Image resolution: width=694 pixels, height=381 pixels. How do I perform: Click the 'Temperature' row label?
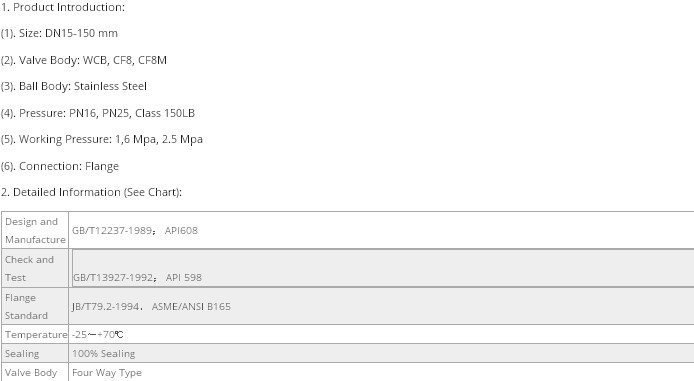pos(35,335)
